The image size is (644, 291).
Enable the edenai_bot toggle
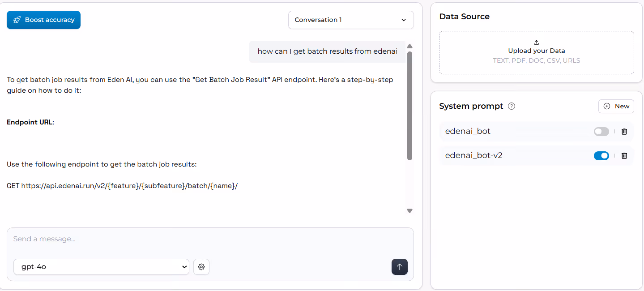click(601, 132)
